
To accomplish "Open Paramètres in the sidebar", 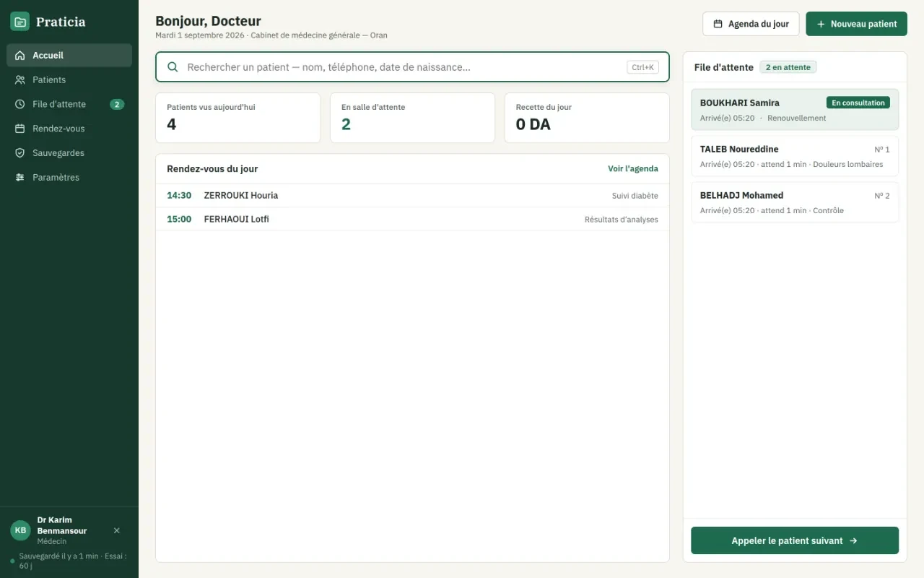I will (x=69, y=178).
